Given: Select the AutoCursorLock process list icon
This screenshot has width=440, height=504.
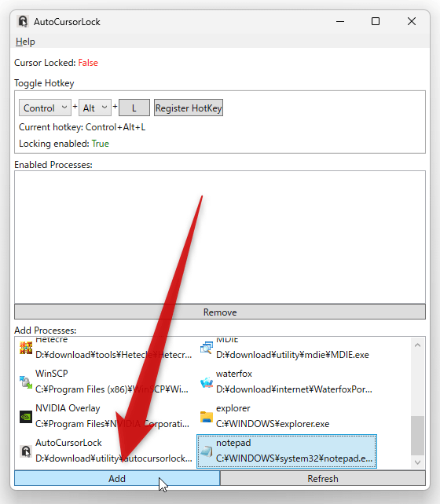Looking at the screenshot, I should pyautogui.click(x=26, y=451).
